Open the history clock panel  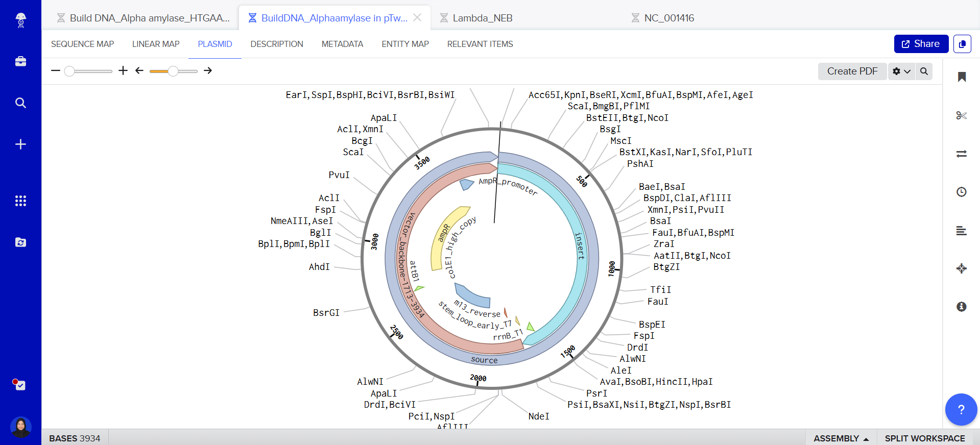[x=961, y=192]
